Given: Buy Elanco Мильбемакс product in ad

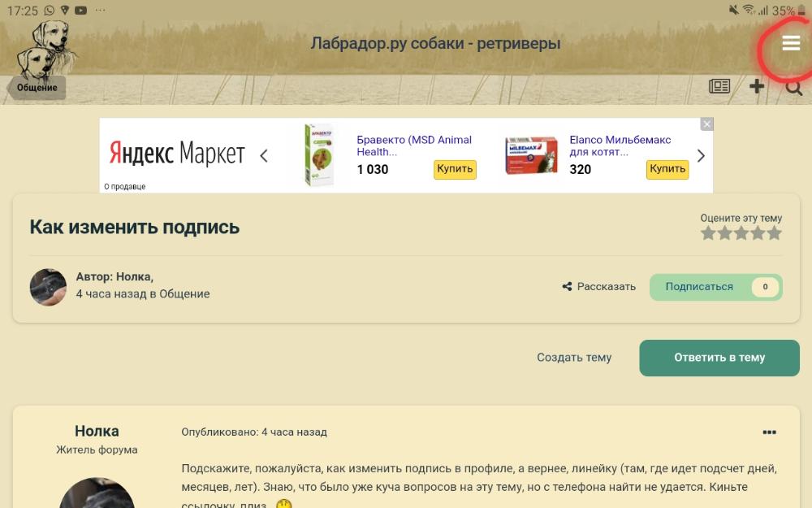Looking at the screenshot, I should click(667, 169).
